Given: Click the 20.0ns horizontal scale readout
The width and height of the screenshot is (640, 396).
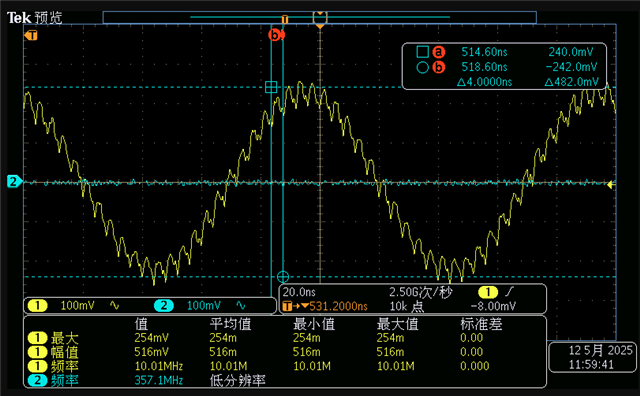Looking at the screenshot, I should click(x=299, y=292).
